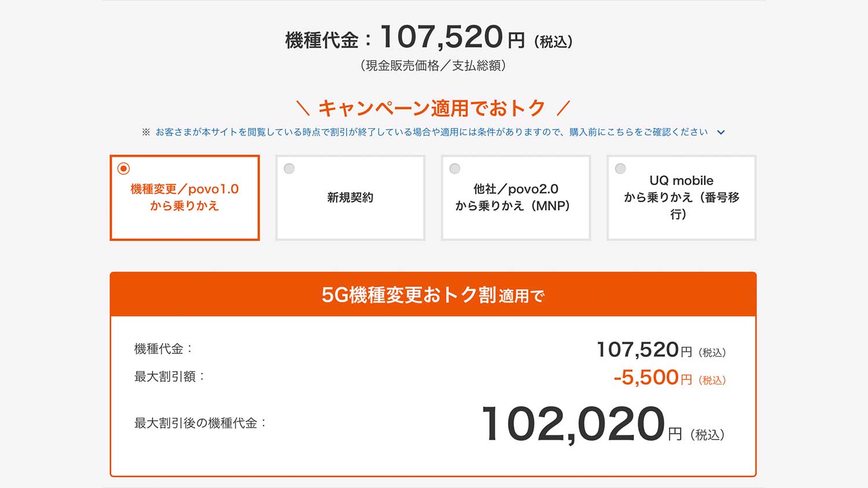Expand campaign conditions with the chevron arrow
Image resolution: width=868 pixels, height=488 pixels.
click(x=721, y=132)
